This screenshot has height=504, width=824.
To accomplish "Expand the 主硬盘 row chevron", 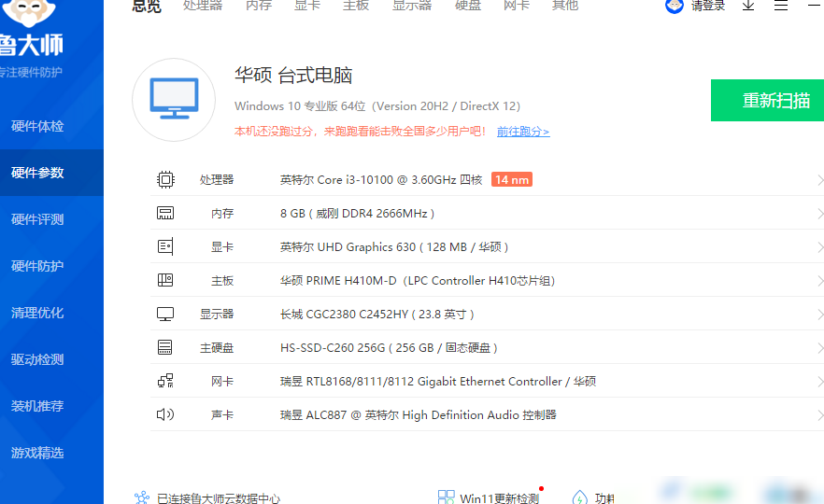I will coord(820,348).
